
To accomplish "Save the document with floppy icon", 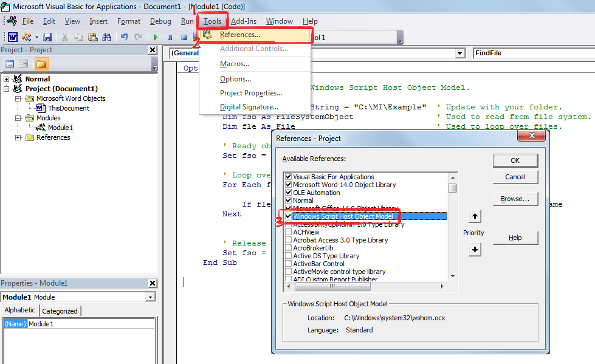I will (x=47, y=37).
